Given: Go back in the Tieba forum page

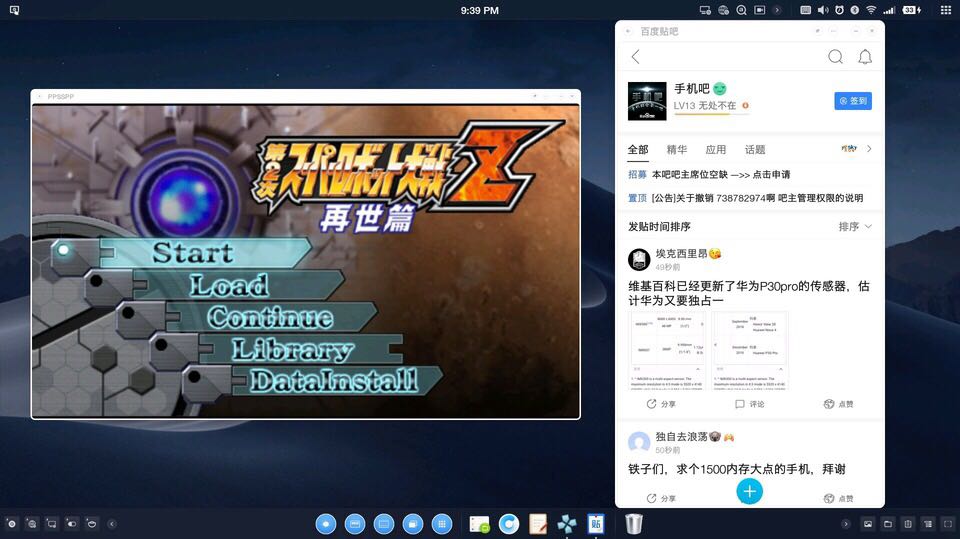Looking at the screenshot, I should [x=636, y=57].
